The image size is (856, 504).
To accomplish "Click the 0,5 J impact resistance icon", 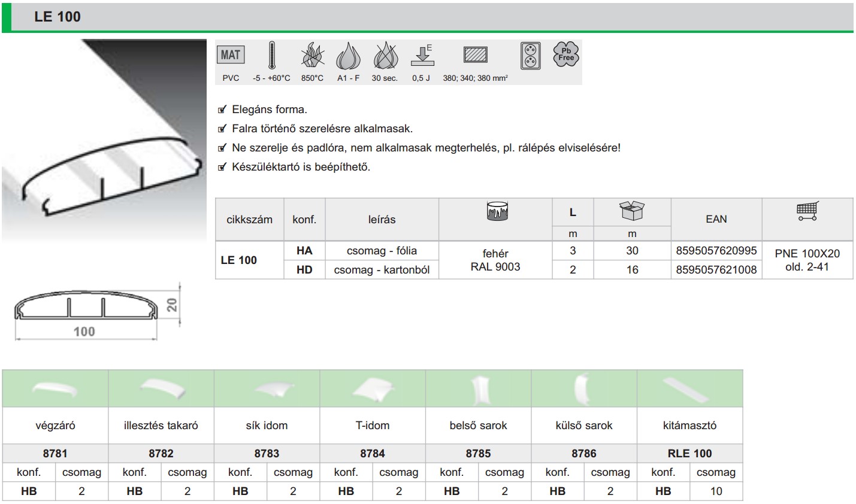I will click(x=422, y=56).
